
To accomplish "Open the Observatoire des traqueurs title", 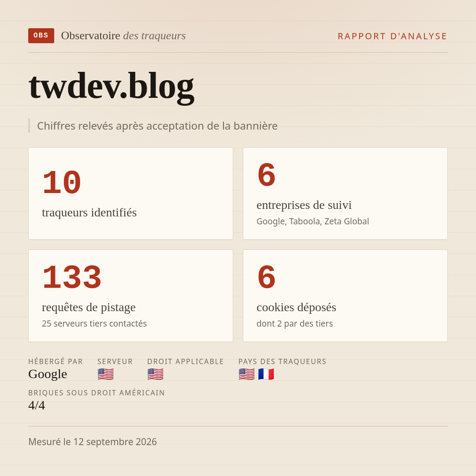I will [123, 36].
